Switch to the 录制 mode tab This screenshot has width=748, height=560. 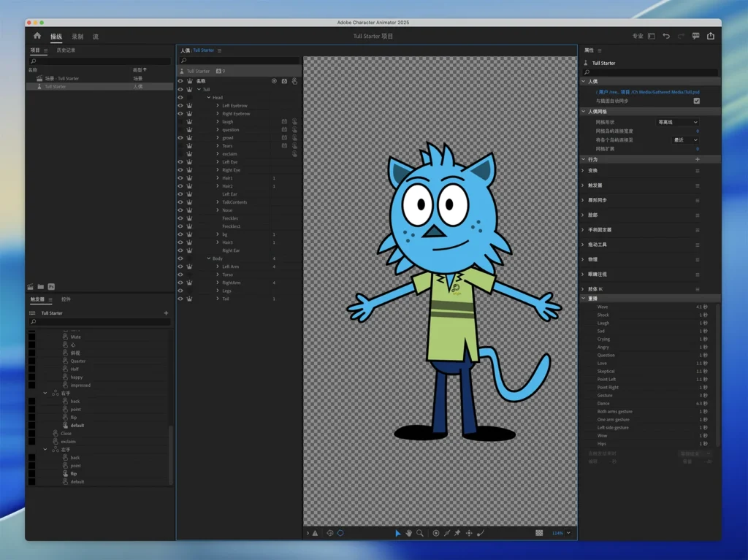coord(77,37)
